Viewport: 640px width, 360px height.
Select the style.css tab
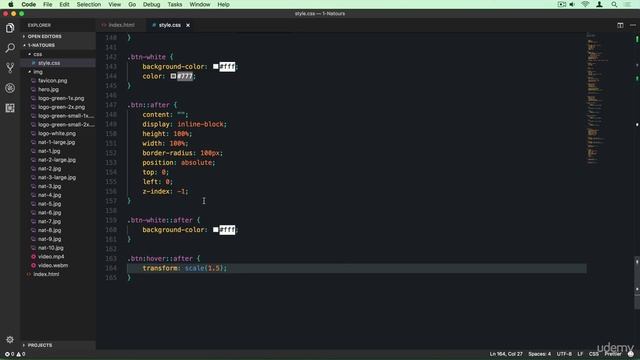click(169, 25)
